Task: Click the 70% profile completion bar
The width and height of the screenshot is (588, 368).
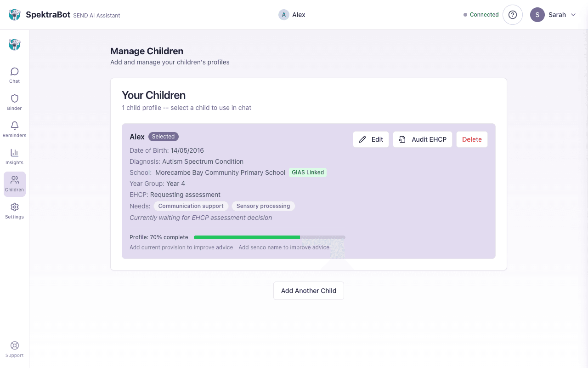Action: (x=269, y=237)
